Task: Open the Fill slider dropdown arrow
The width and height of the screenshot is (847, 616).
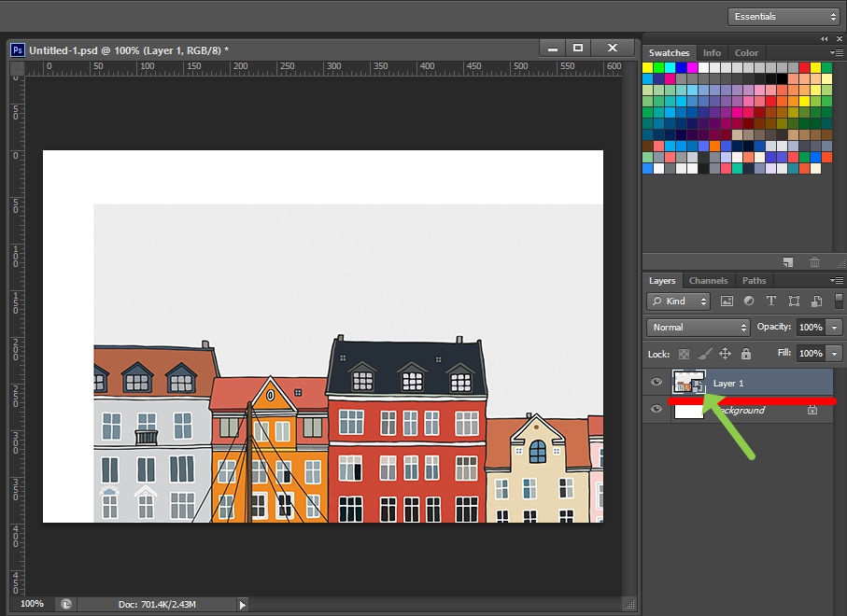Action: tap(835, 354)
